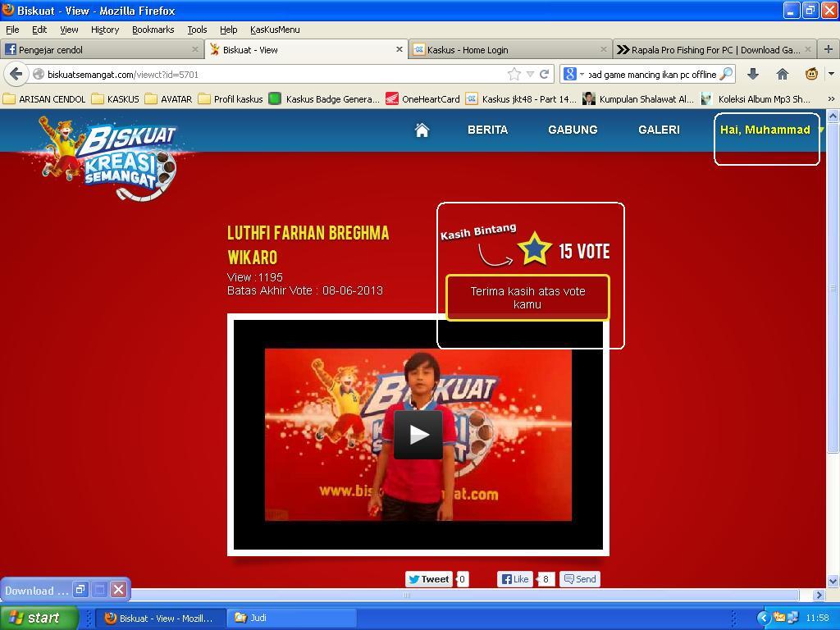
Task: Switch to Kaskus - Home Login tab
Action: point(509,50)
